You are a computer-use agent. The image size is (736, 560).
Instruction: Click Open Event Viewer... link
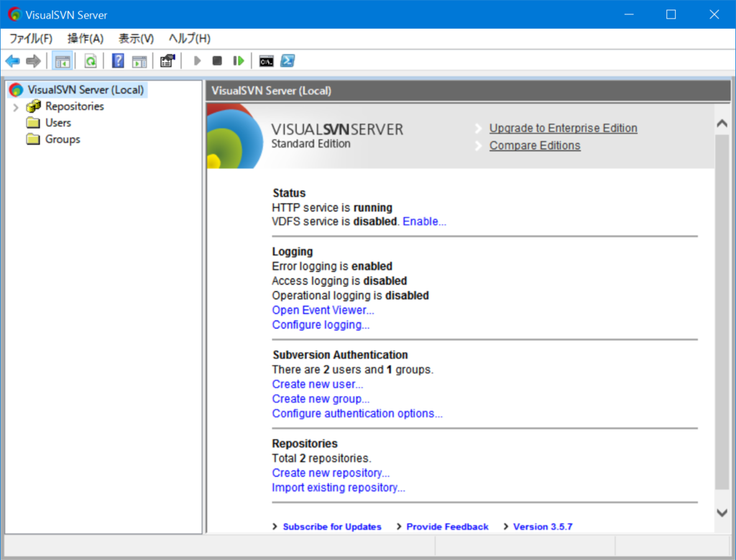click(x=323, y=311)
